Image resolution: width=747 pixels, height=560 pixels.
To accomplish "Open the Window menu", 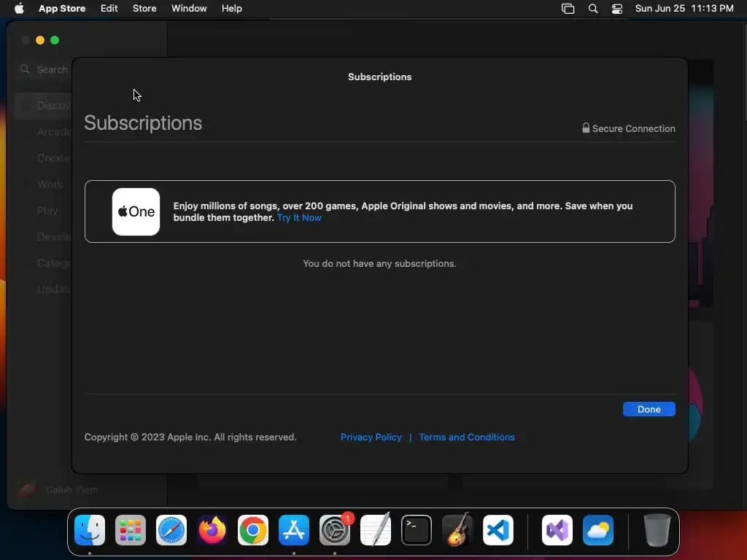I will (189, 9).
